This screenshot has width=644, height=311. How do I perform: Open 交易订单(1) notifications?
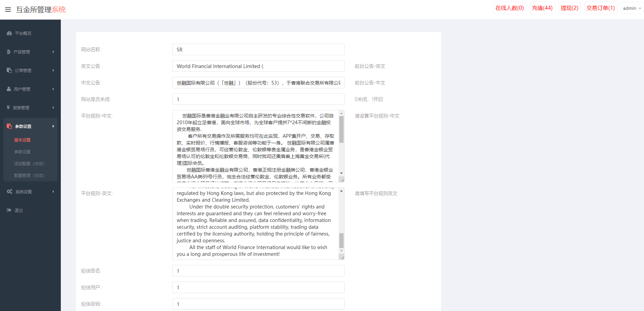(x=600, y=8)
